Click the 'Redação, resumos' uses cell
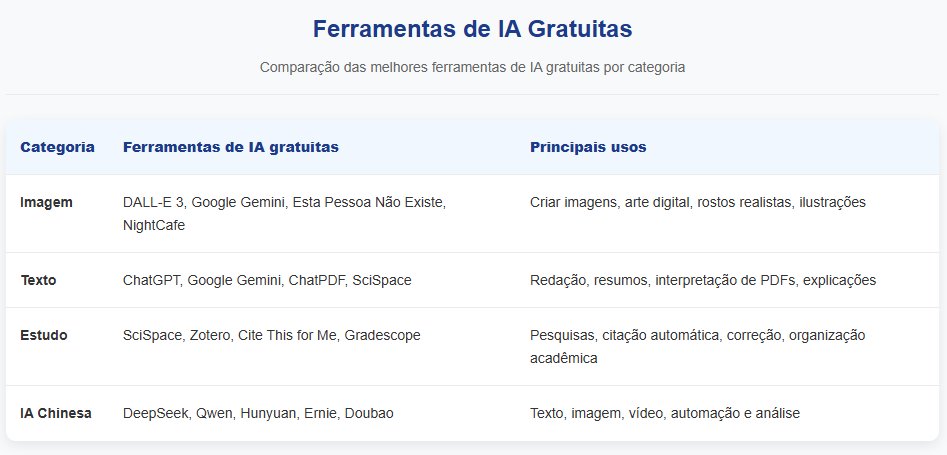Viewport: 947px width, 455px height. pyautogui.click(x=702, y=280)
